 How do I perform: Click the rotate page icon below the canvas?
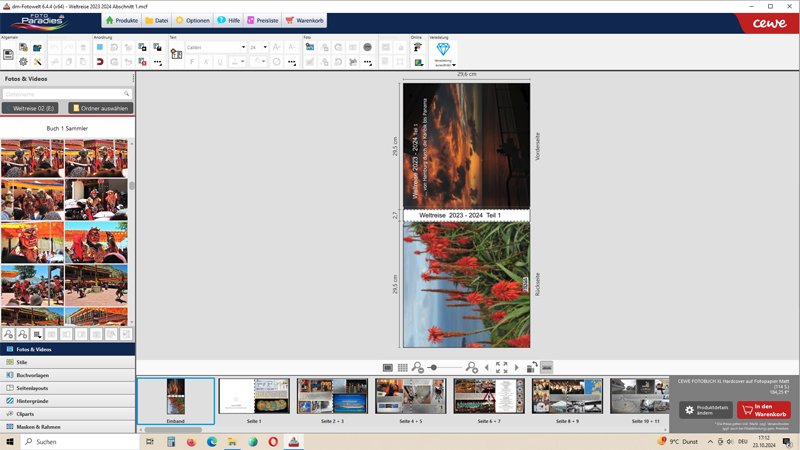pyautogui.click(x=532, y=368)
